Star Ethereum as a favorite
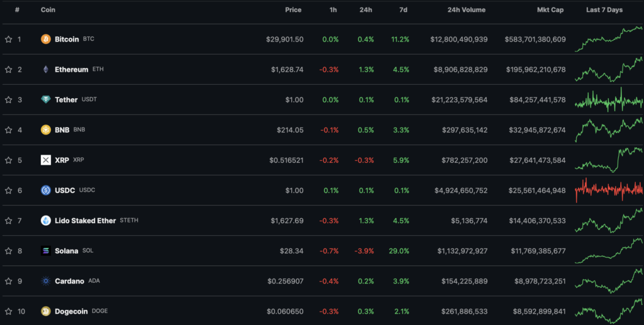The height and width of the screenshot is (325, 644). [x=9, y=70]
